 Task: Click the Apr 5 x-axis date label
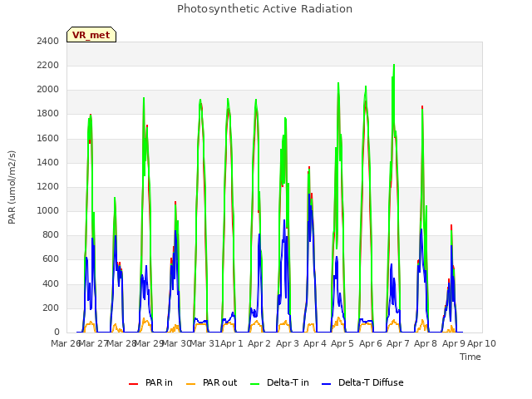click(342, 343)
